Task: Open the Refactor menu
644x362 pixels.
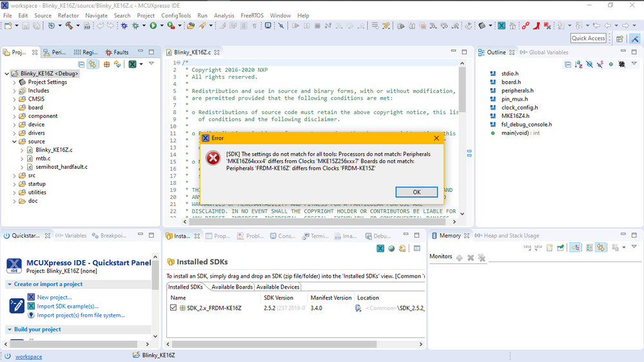Action: [x=68, y=15]
